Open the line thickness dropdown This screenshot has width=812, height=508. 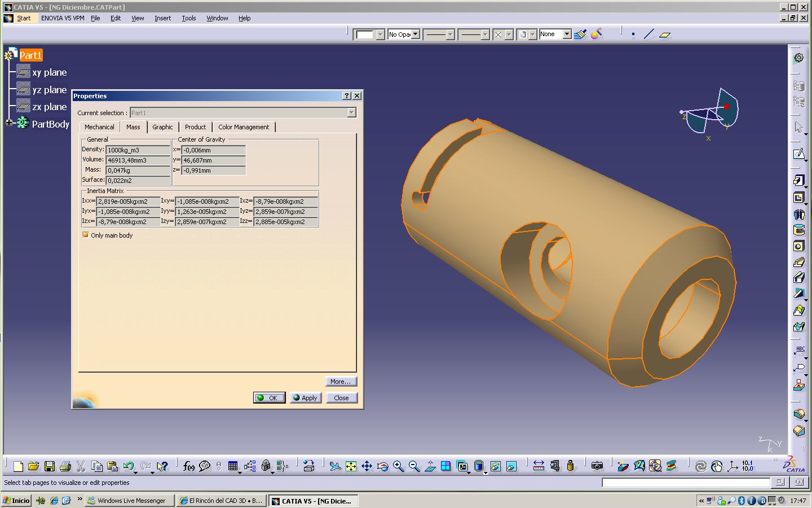click(451, 34)
